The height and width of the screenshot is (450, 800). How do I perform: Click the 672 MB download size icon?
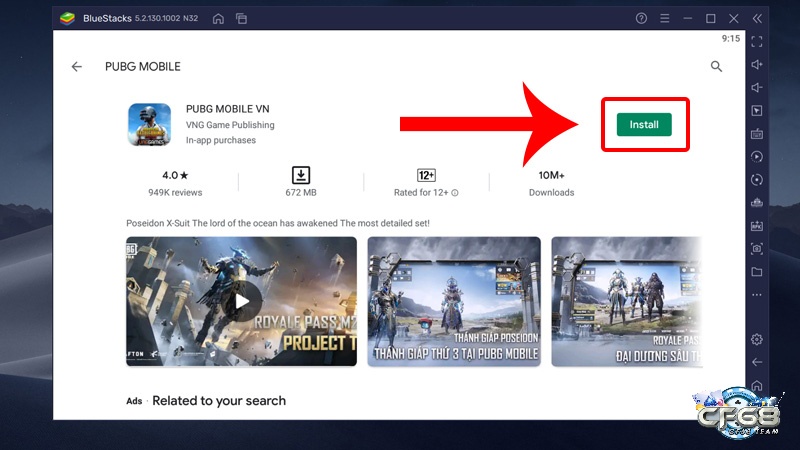pos(301,175)
